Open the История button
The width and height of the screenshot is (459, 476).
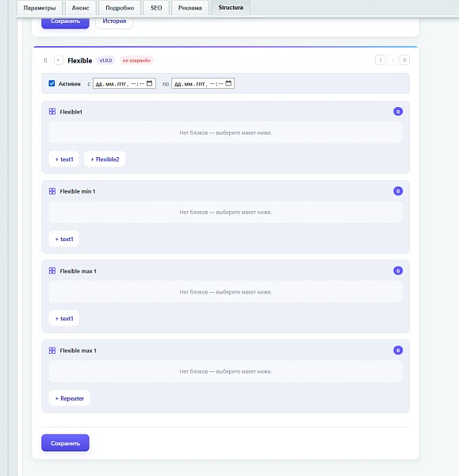pyautogui.click(x=114, y=21)
